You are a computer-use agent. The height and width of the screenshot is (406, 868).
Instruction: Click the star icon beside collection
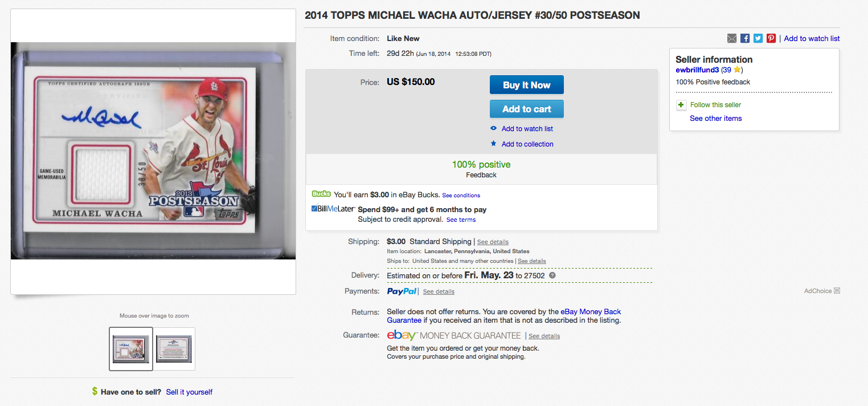coord(494,144)
